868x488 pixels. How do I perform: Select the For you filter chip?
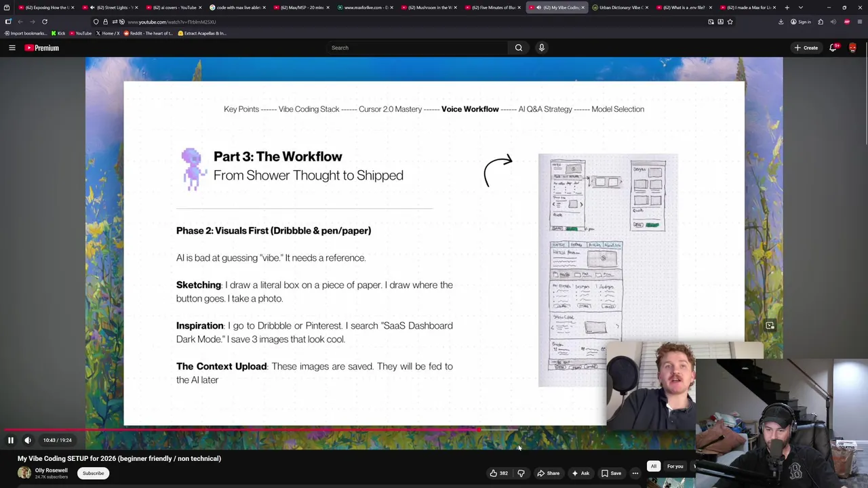pyautogui.click(x=675, y=466)
